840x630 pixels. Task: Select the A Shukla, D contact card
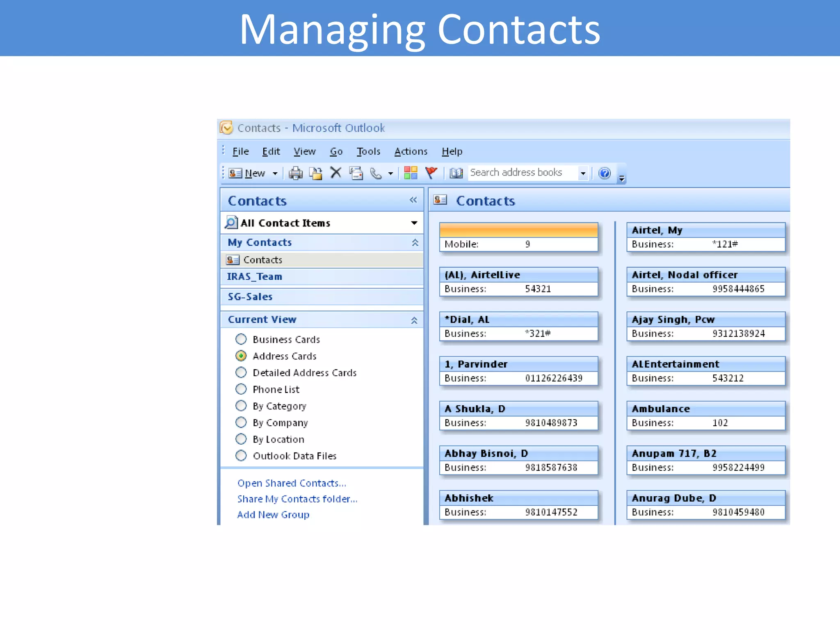click(518, 416)
